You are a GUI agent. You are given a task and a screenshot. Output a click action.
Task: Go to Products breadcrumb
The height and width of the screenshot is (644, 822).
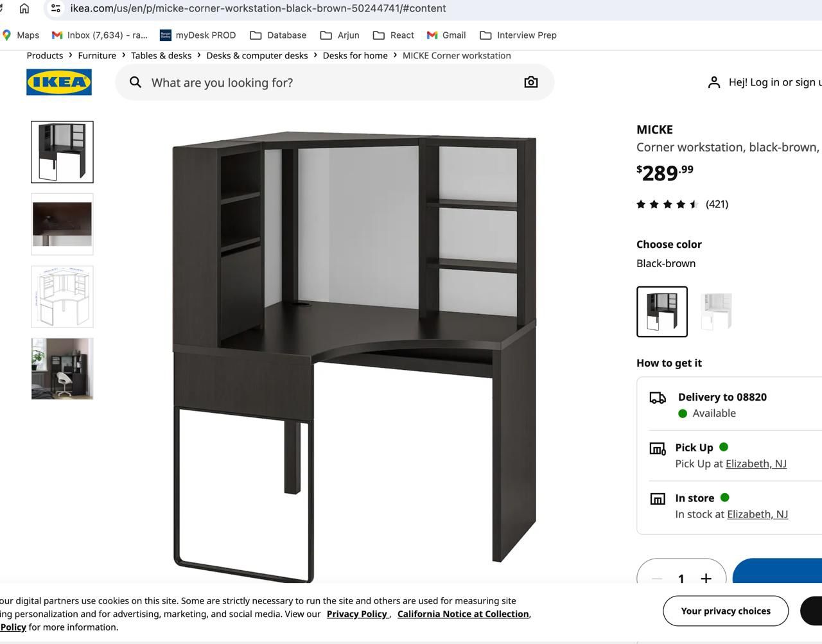45,56
